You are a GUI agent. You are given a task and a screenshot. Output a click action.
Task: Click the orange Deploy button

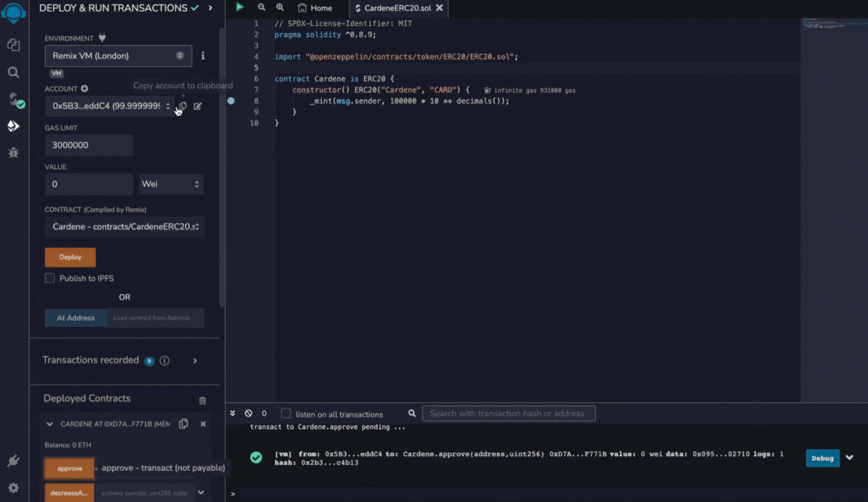click(71, 257)
